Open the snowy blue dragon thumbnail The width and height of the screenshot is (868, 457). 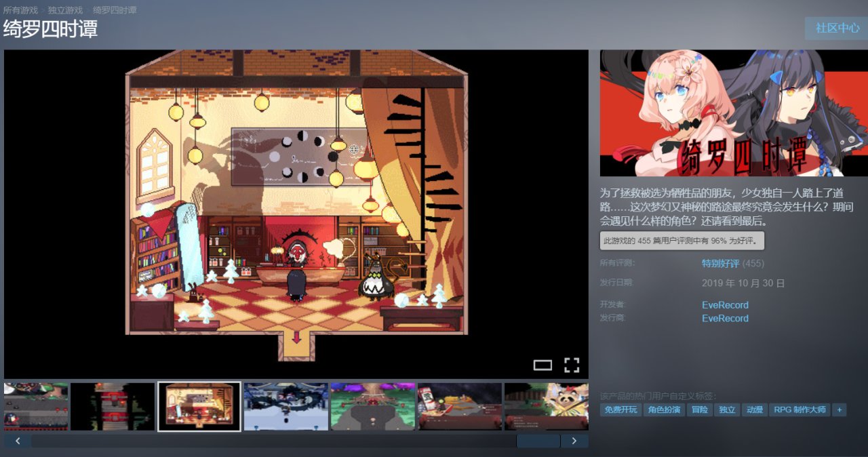pos(286,407)
